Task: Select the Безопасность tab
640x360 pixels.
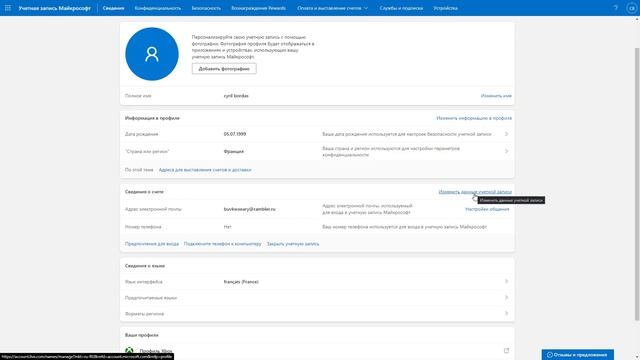Action: [x=206, y=8]
